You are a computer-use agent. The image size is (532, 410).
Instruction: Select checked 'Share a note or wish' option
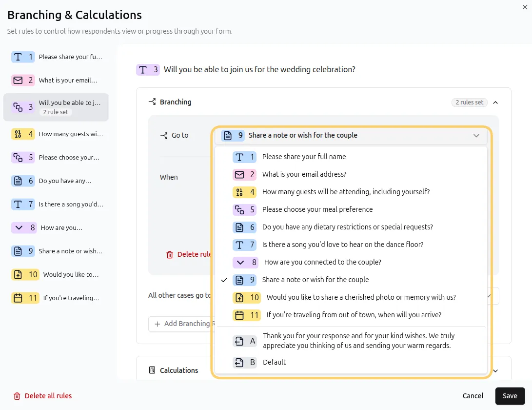click(x=351, y=280)
